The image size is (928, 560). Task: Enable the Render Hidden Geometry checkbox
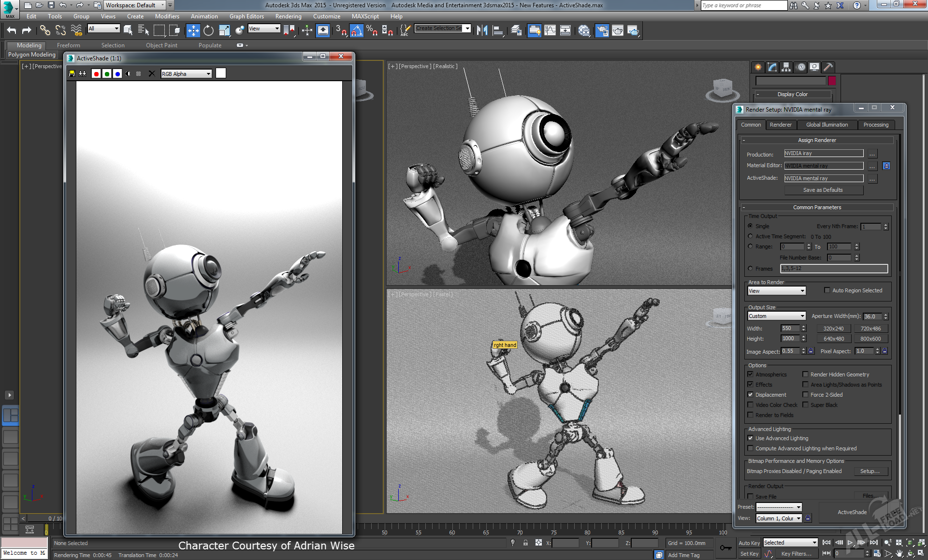tap(805, 374)
